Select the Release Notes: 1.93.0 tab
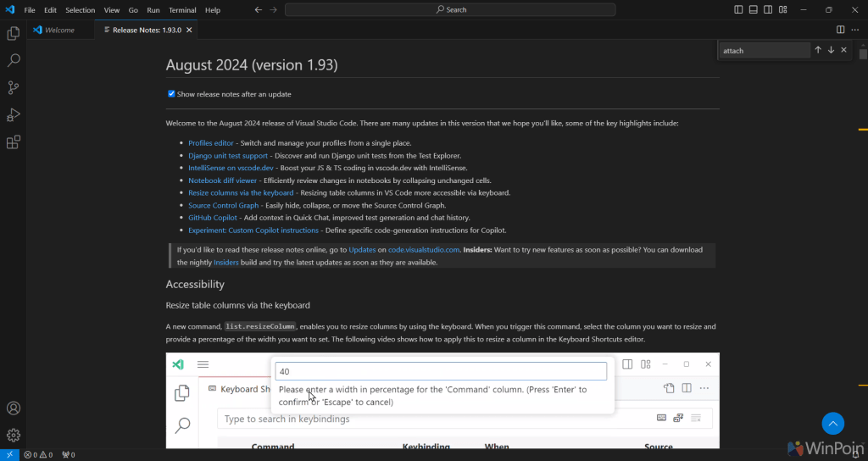The image size is (868, 461). (145, 30)
